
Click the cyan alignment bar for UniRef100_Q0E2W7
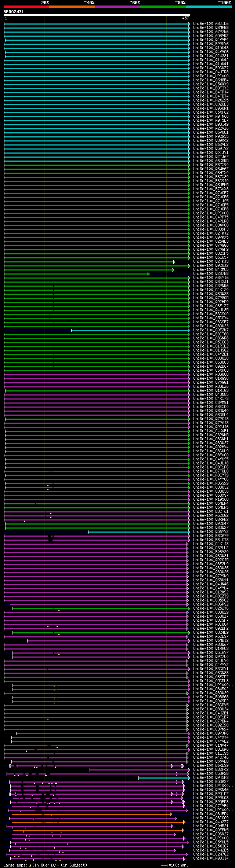pos(130,330)
